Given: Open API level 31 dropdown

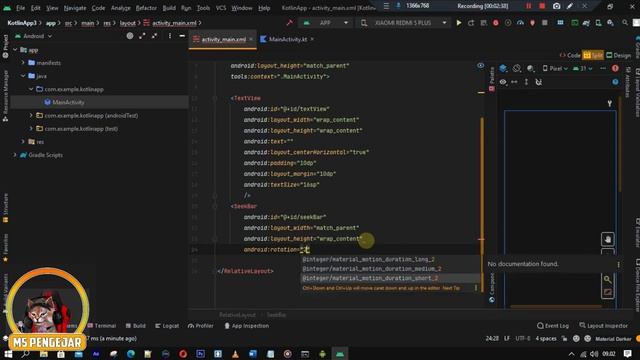Looking at the screenshot, I should [582, 68].
